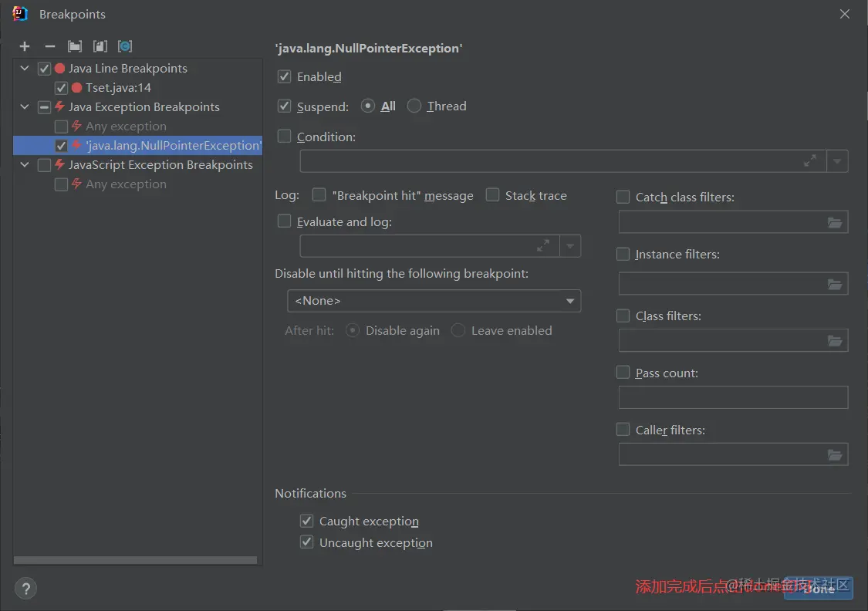Screen dimensions: 868x611
Task: Toggle the Suspend checkbox
Action: (x=284, y=106)
